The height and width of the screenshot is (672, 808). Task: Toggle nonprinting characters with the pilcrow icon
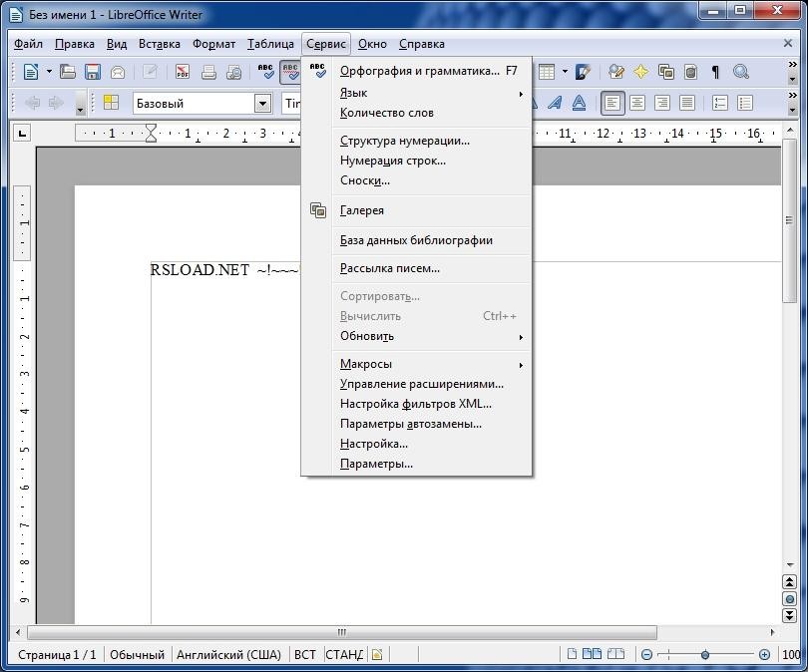click(x=716, y=72)
